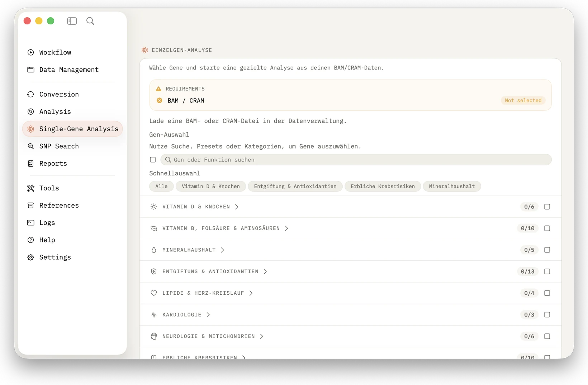Click the Reports document icon

(x=31, y=163)
